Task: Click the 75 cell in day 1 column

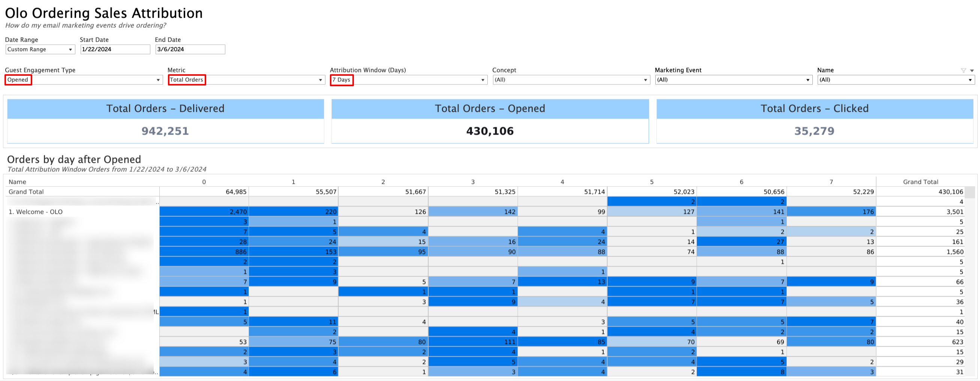Action: (294, 342)
